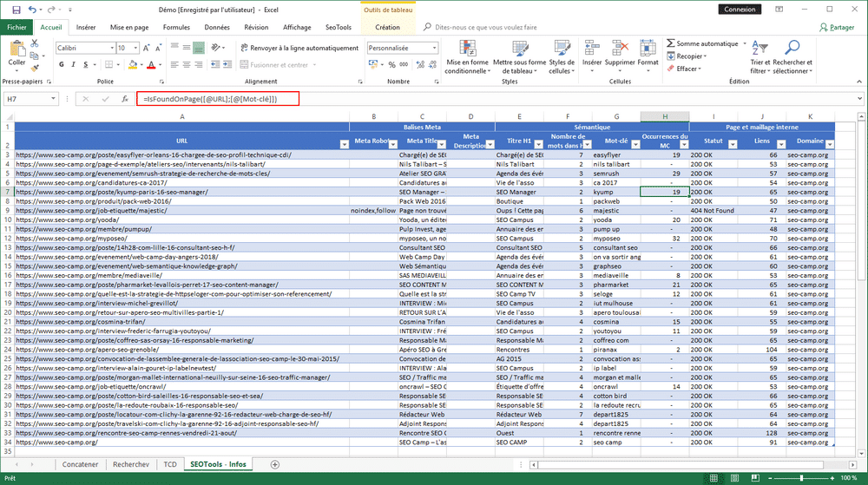Click the Connexion sign-in button
The width and height of the screenshot is (868, 485).
click(x=740, y=10)
